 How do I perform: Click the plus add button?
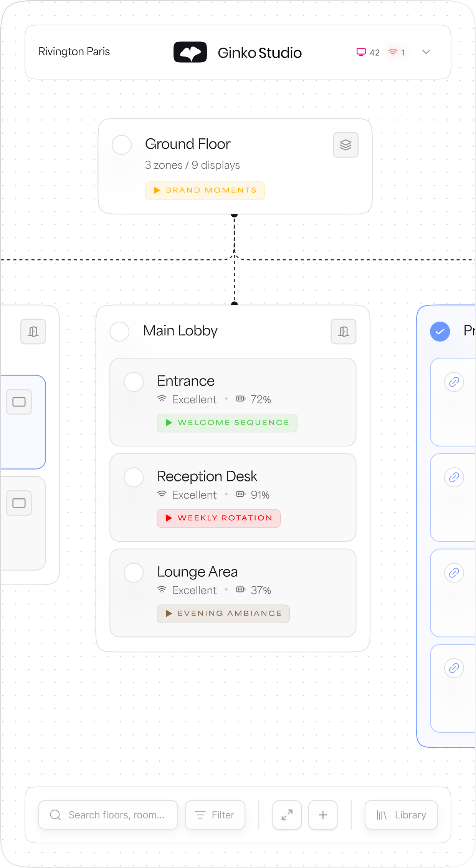pyautogui.click(x=323, y=815)
